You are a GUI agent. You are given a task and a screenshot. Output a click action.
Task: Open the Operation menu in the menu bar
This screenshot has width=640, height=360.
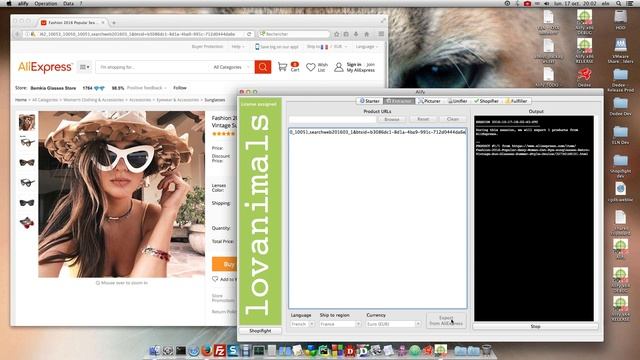46,3
